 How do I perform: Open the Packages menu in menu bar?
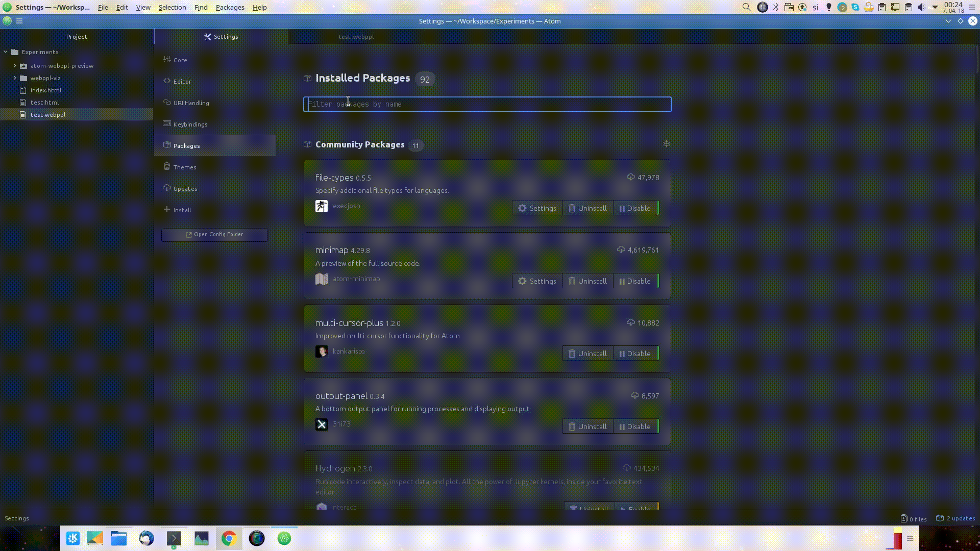click(230, 7)
